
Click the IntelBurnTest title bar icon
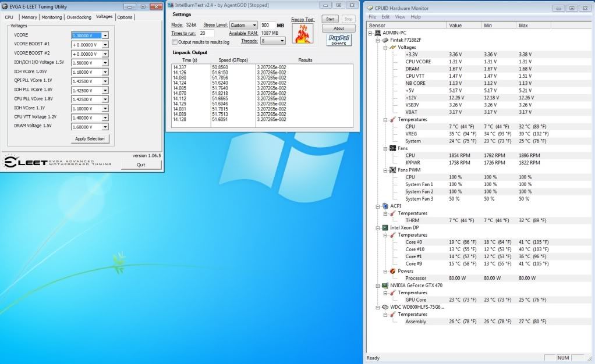point(171,5)
